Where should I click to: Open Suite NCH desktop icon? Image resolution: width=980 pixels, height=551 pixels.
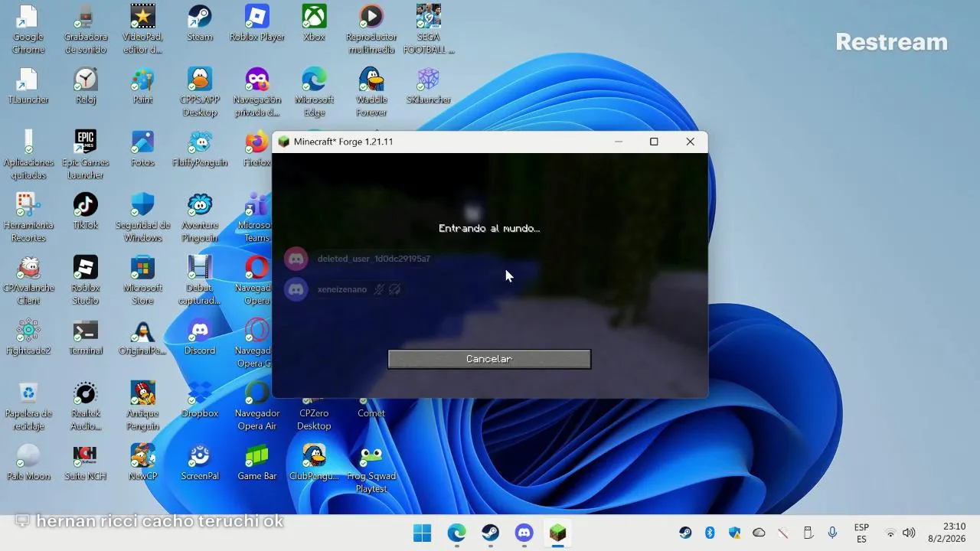[86, 462]
